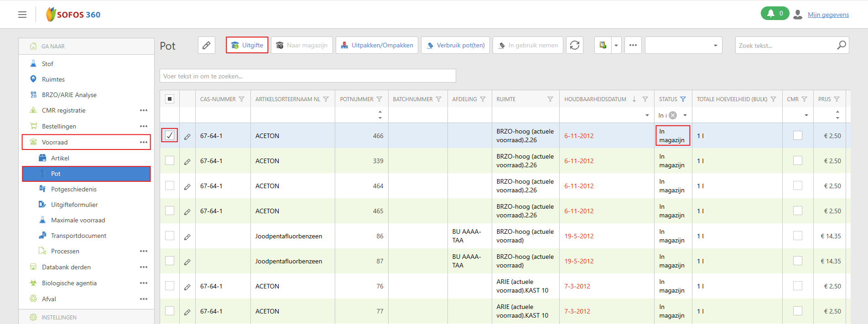Image resolution: width=868 pixels, height=324 pixels.
Task: Expand the export options dropdown arrow
Action: (x=616, y=46)
